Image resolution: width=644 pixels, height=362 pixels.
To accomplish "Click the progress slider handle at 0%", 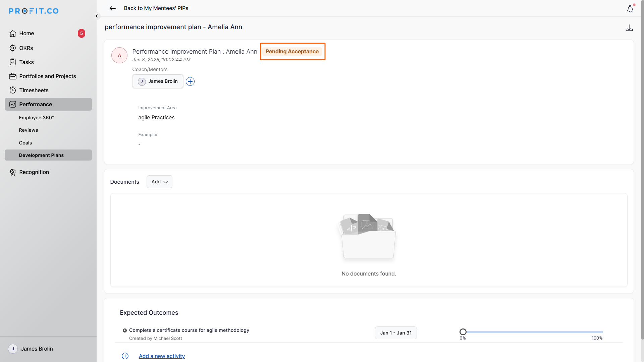I will tap(463, 332).
